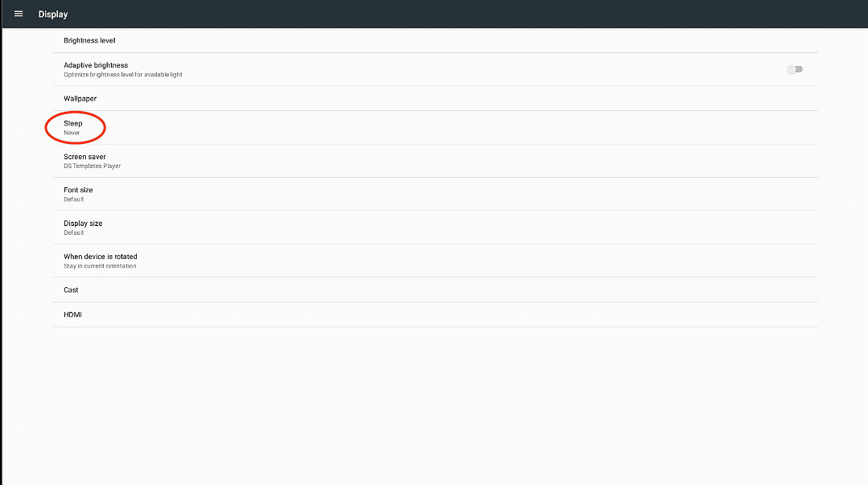Click the Default value under Font size
The height and width of the screenshot is (485, 868).
(x=74, y=199)
